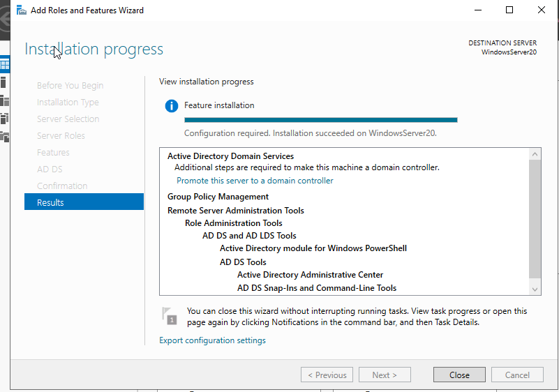Image resolution: width=559 pixels, height=392 pixels.
Task: Click the AD DS icon in Server Manager sidebar
Action: [4, 119]
